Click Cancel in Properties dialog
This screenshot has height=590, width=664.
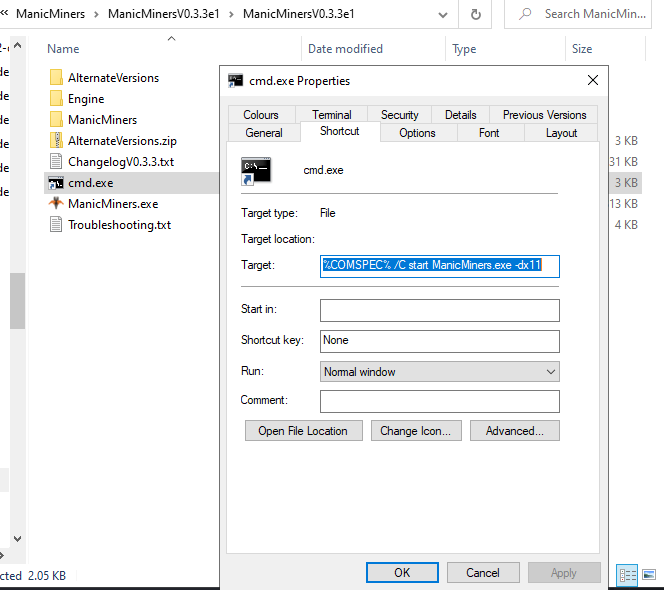(483, 573)
